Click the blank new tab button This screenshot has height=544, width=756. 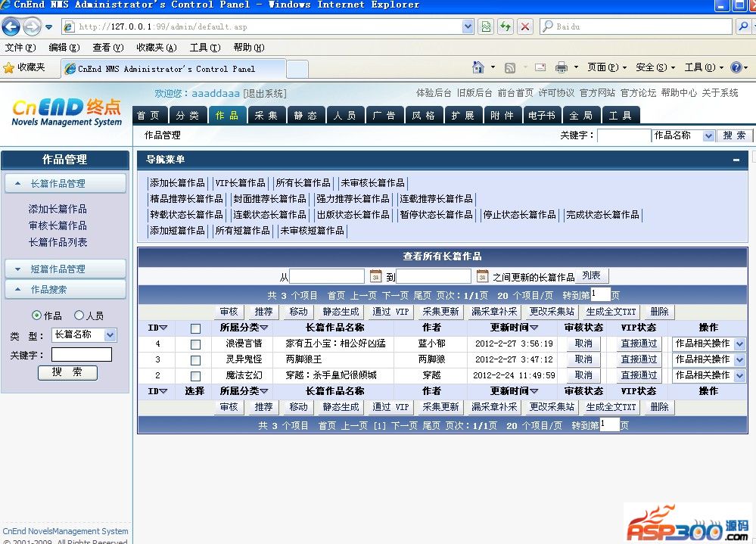pyautogui.click(x=297, y=69)
